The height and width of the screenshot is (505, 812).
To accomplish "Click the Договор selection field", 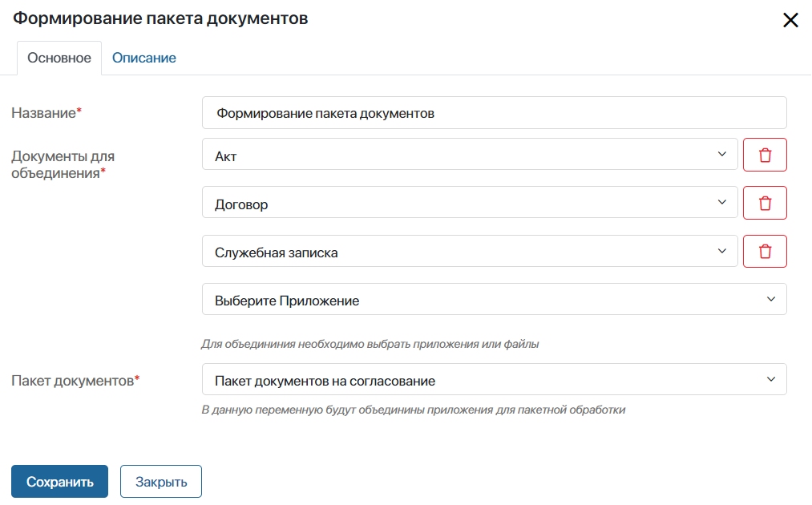I will (470, 203).
